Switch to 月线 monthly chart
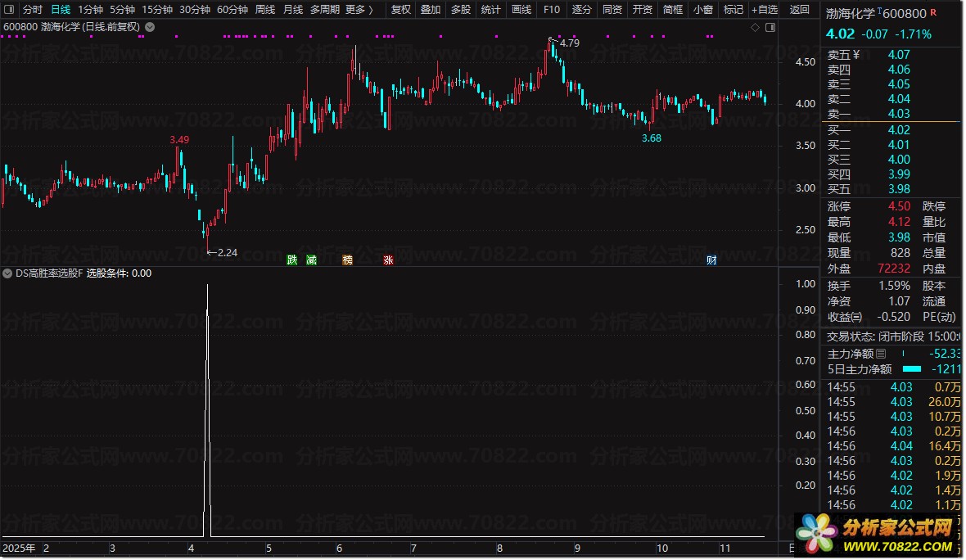The height and width of the screenshot is (560, 966). tap(292, 9)
